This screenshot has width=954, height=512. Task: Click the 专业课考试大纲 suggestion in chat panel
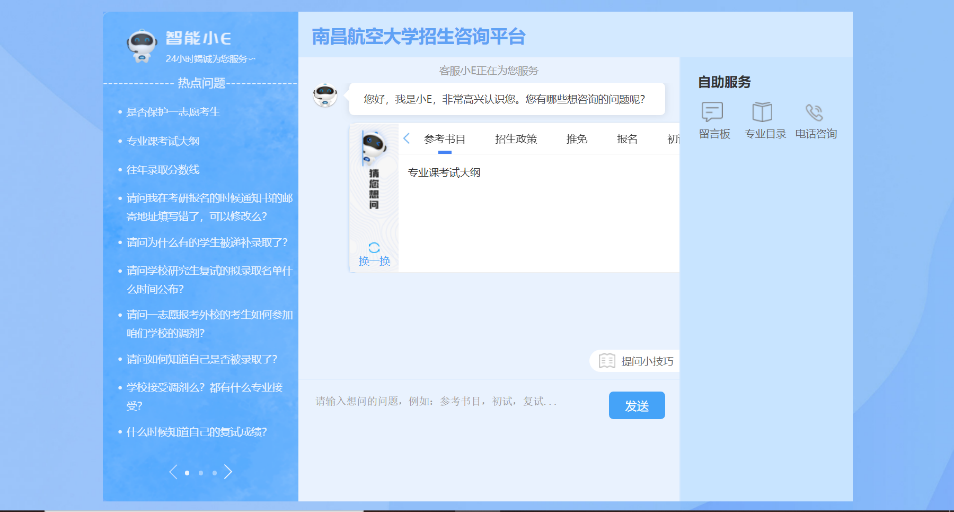(x=444, y=173)
